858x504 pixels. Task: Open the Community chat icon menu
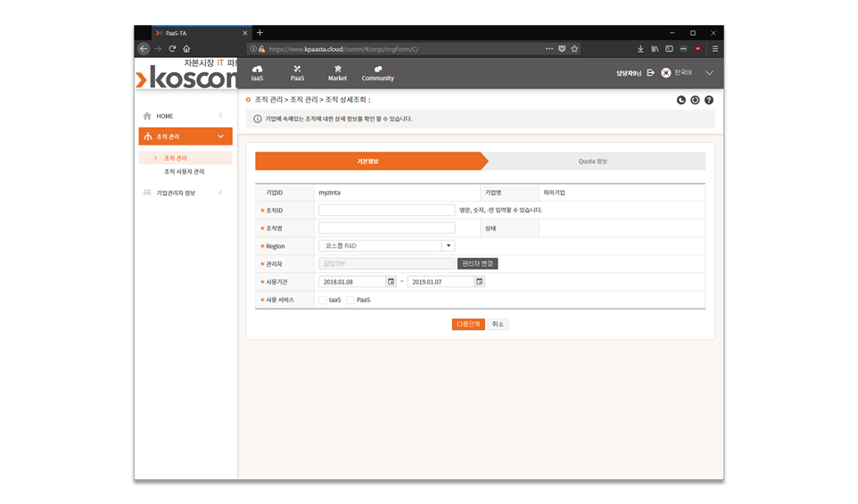pyautogui.click(x=377, y=73)
